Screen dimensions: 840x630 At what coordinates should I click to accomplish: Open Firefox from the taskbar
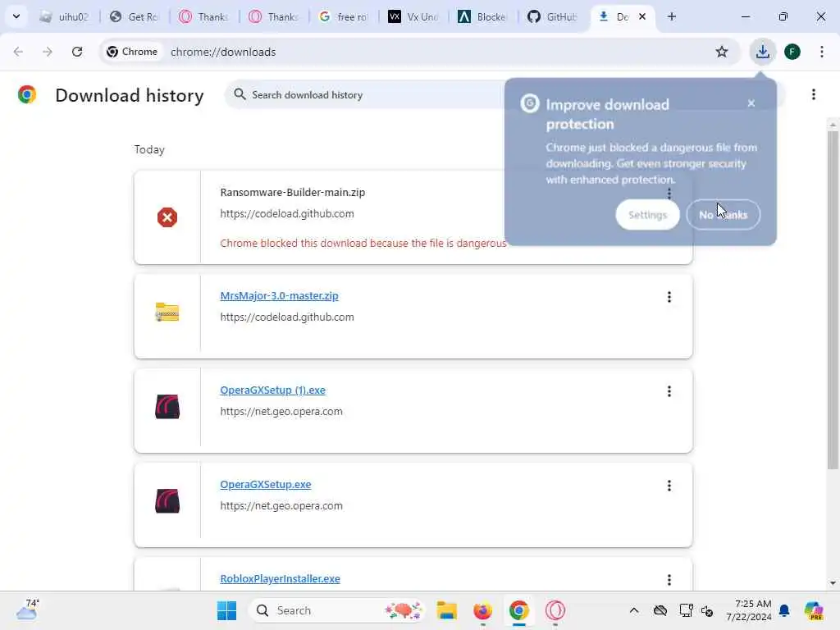tap(482, 610)
